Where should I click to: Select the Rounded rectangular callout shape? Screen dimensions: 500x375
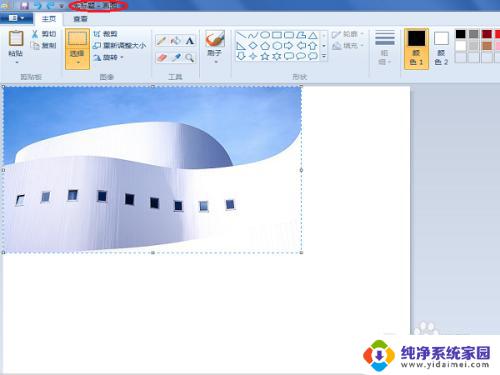pos(289,56)
